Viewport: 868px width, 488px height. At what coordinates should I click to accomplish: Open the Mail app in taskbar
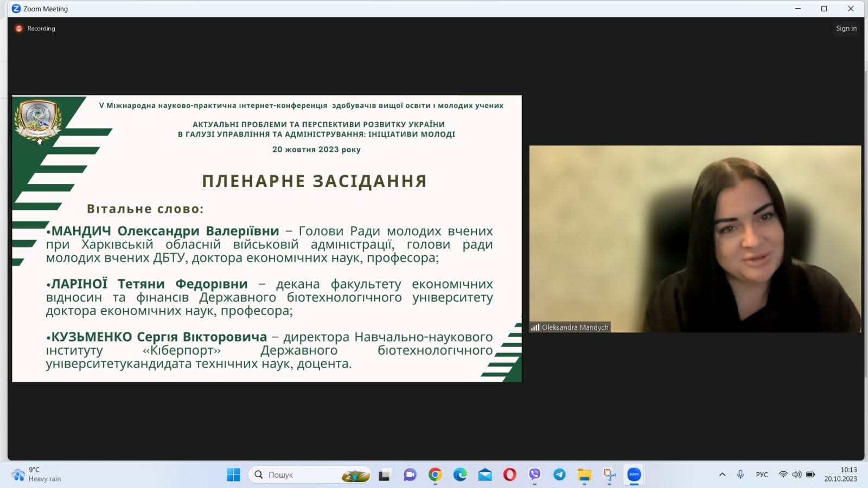485,475
